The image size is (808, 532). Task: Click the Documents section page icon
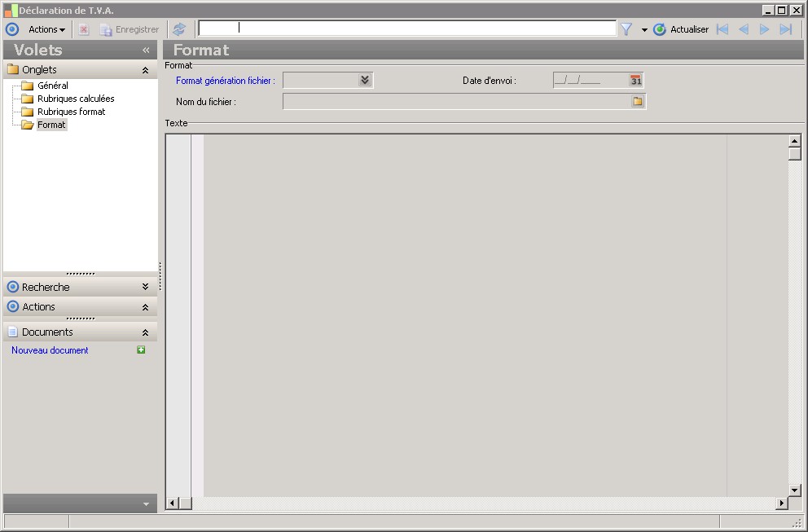(x=13, y=332)
